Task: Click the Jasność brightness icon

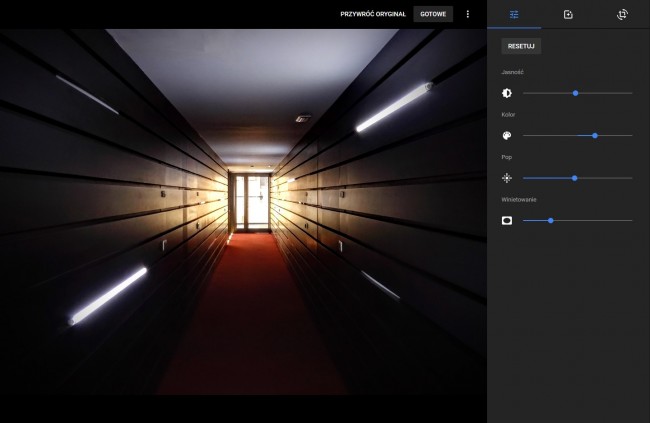Action: point(507,93)
